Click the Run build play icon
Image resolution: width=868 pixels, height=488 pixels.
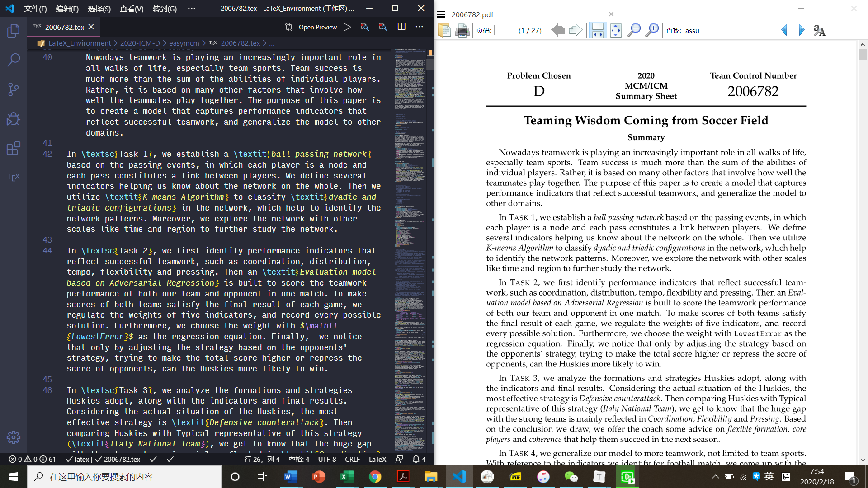(347, 27)
